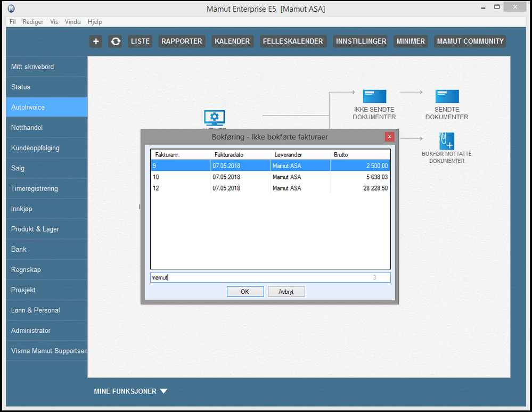Select Administrator in the sidebar
532x412 pixels.
[47, 330]
